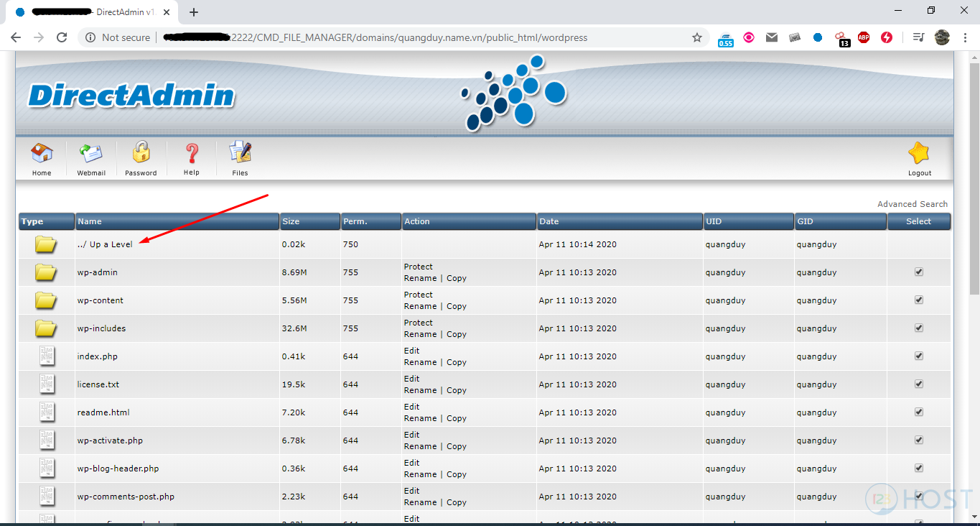
Task: Click the DirectAdmin logo
Action: (132, 96)
